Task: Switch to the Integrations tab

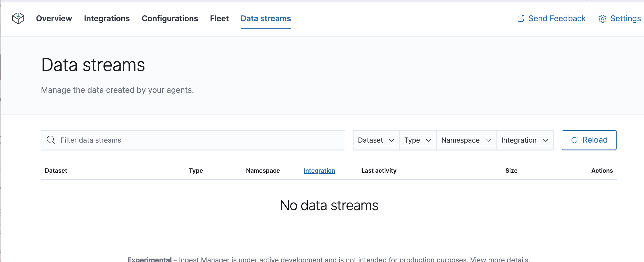Action: tap(107, 18)
